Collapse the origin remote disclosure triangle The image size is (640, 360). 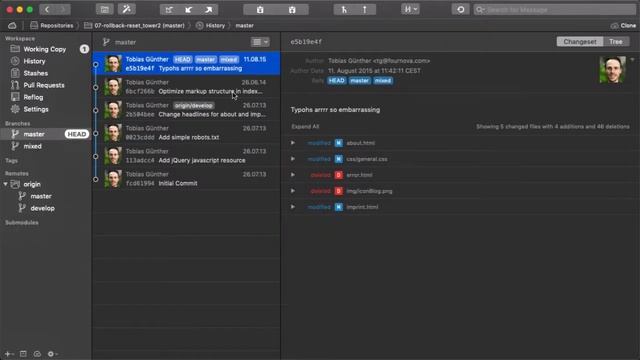click(x=5, y=184)
